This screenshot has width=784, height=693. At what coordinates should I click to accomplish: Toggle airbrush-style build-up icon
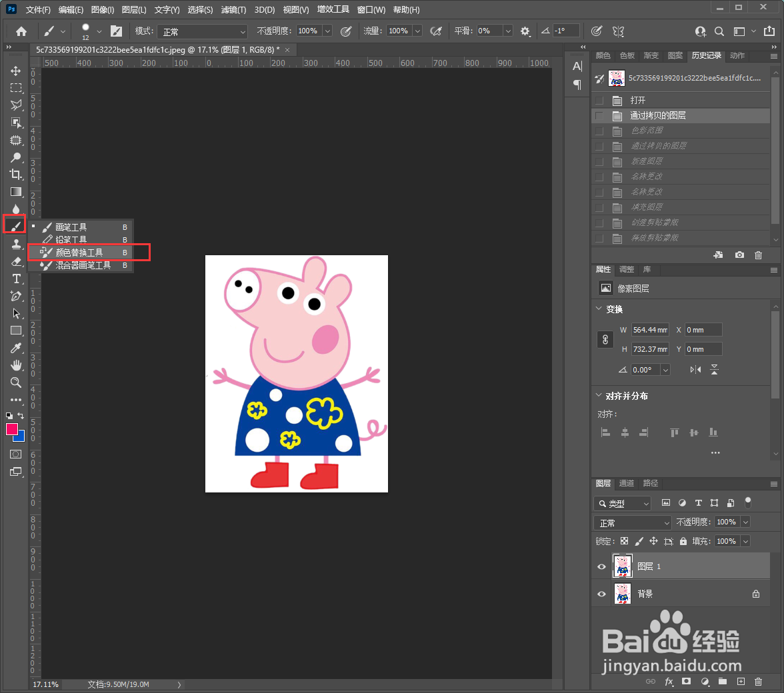click(x=436, y=31)
